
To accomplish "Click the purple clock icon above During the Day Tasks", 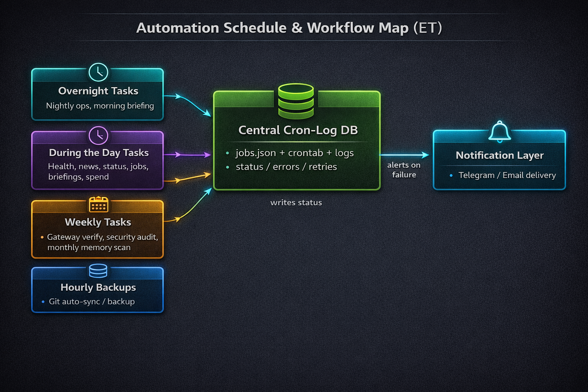I will (x=98, y=136).
